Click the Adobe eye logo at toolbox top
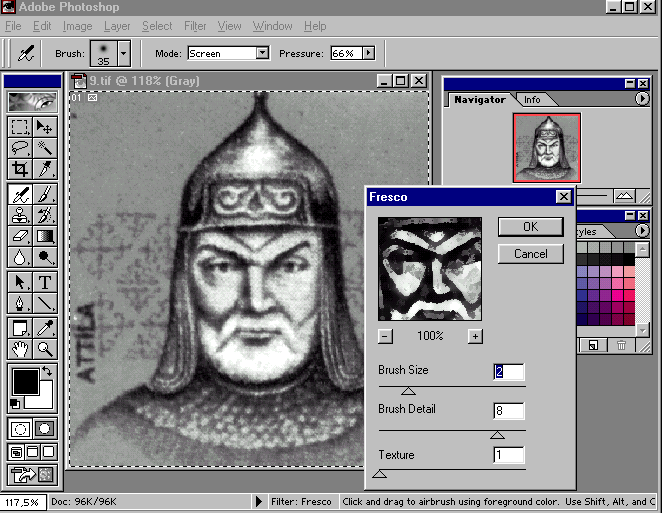 [x=33, y=101]
